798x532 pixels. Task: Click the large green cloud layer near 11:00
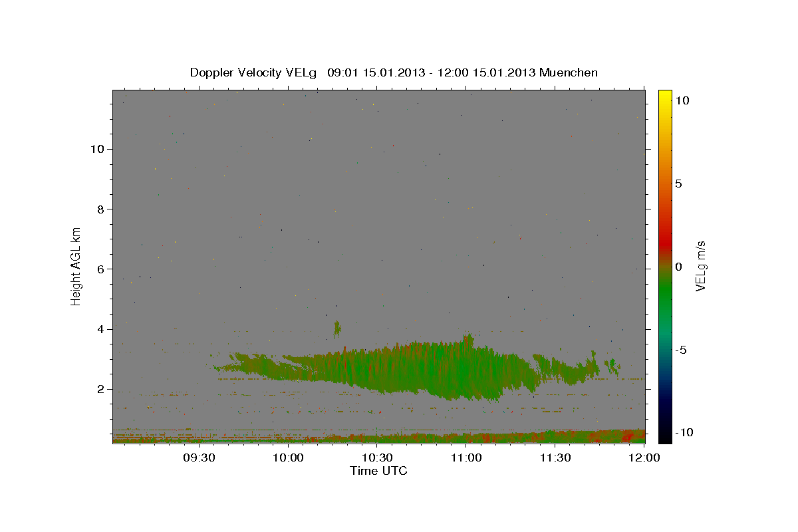pos(459,369)
